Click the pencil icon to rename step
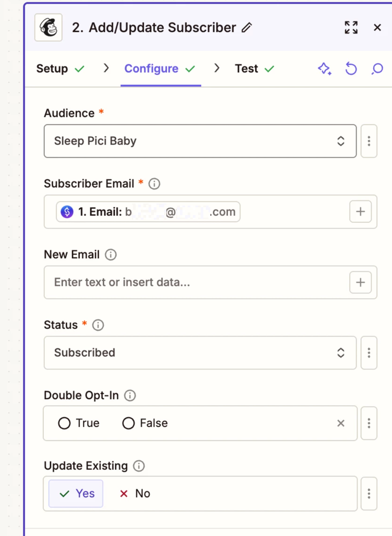392x536 pixels. (247, 28)
